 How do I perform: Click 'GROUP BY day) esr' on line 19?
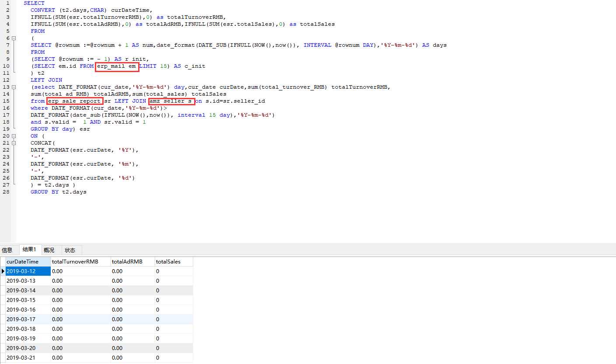tap(60, 129)
